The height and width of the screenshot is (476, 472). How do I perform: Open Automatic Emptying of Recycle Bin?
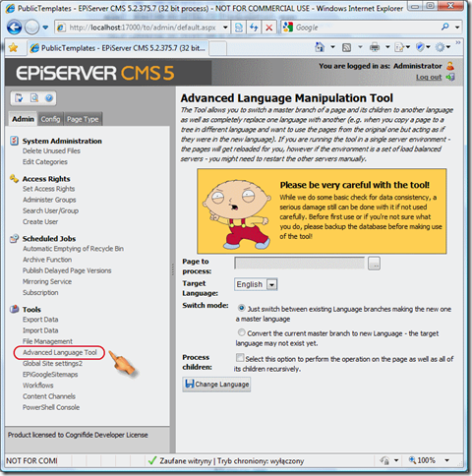[x=73, y=249]
